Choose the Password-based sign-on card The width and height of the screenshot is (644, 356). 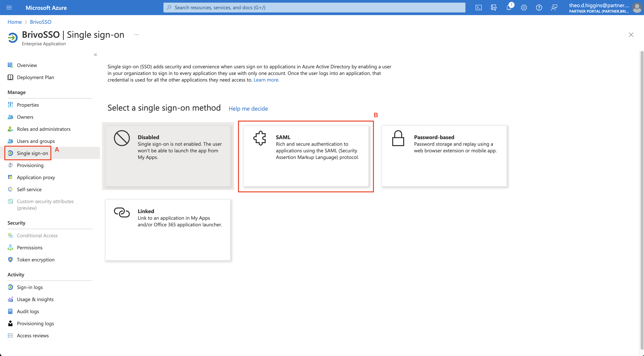[444, 156]
